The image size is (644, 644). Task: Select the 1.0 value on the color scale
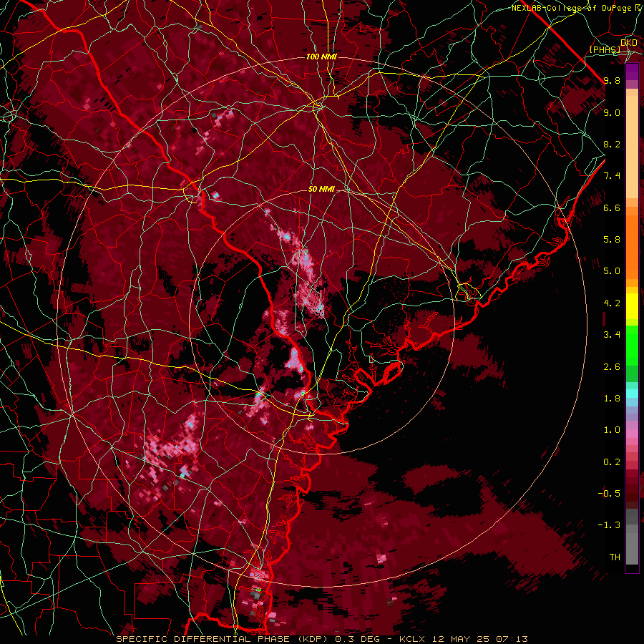pos(612,430)
